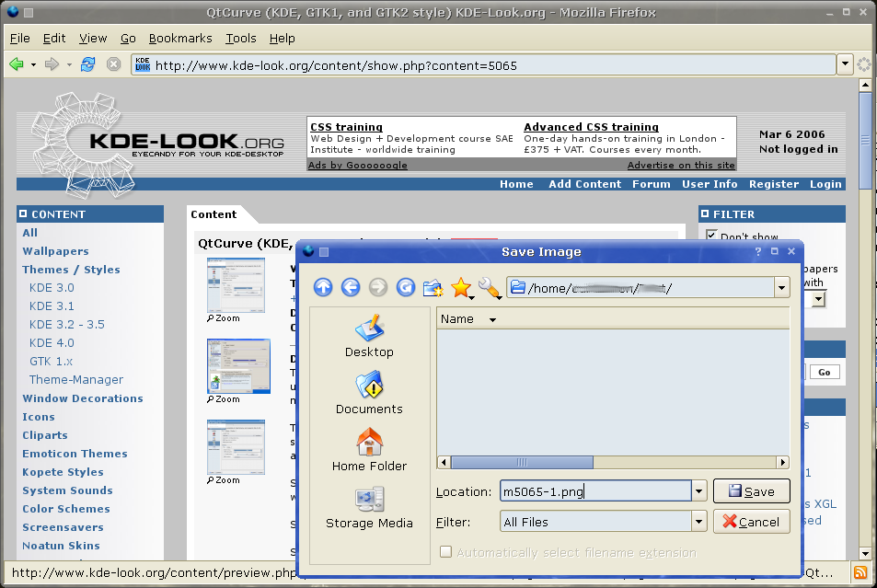This screenshot has height=588, width=877.
Task: Click file list scroll right arrow
Action: tap(782, 462)
